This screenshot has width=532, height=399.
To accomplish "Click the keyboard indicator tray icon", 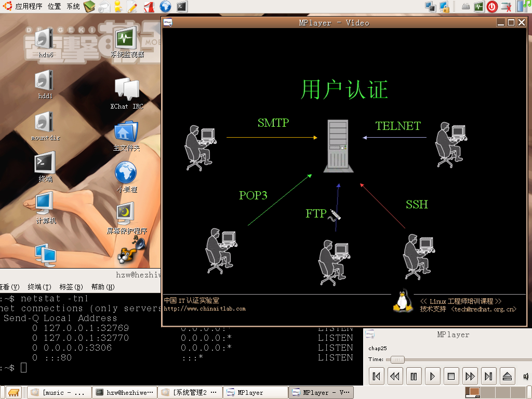I will 465,7.
